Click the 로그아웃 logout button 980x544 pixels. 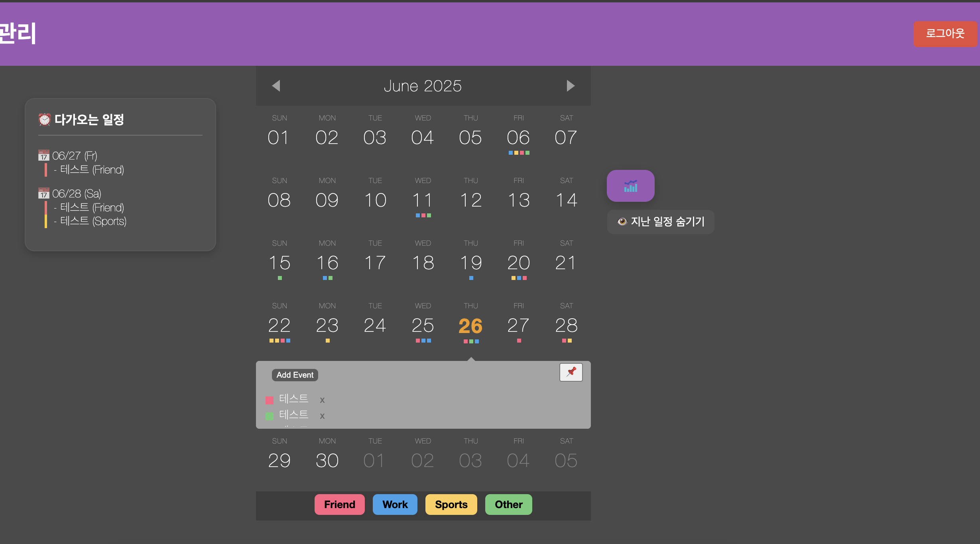pyautogui.click(x=945, y=34)
